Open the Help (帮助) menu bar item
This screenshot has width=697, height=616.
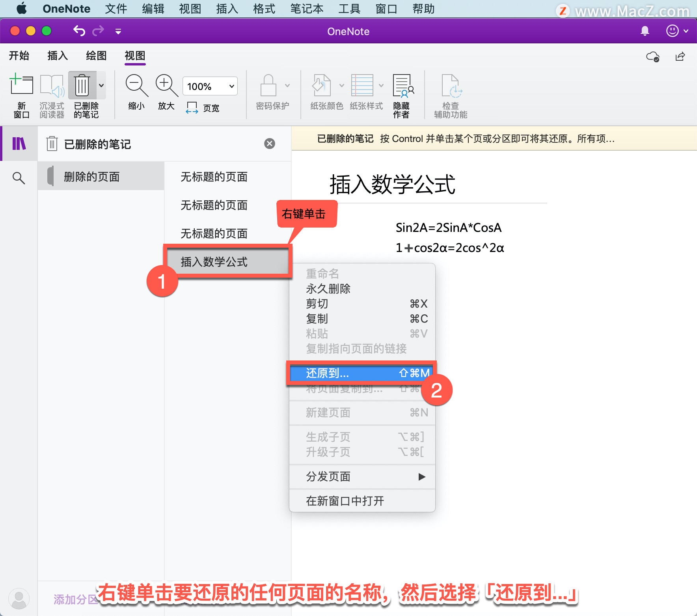tap(423, 9)
